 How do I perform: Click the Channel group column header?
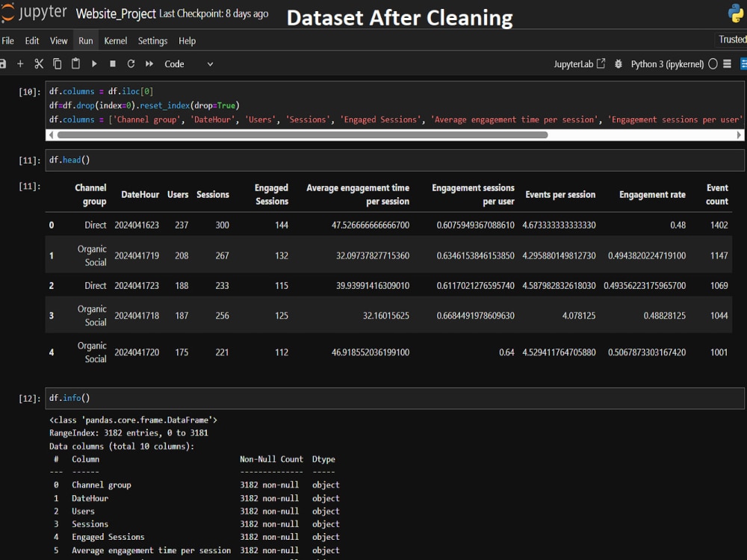[90, 194]
